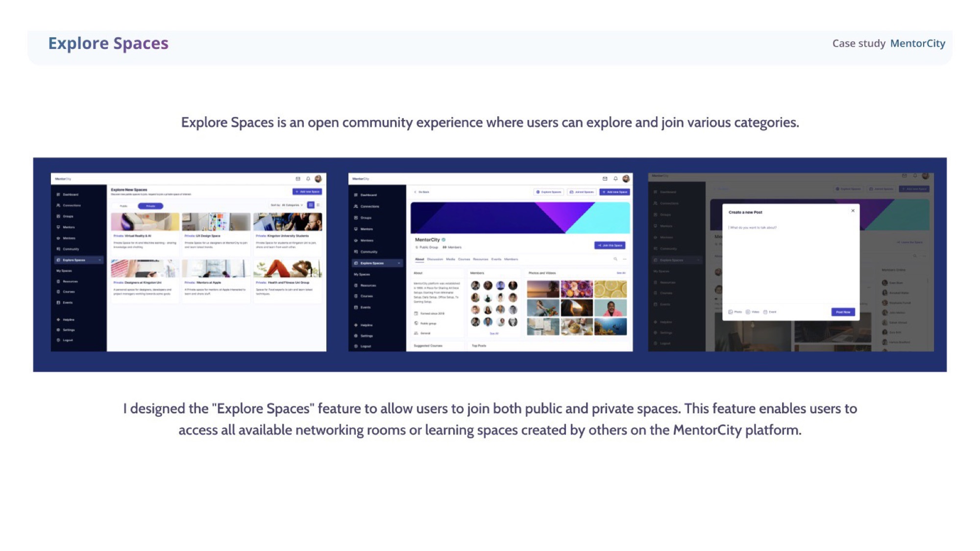Open Sort by All Categories dropdown
The width and height of the screenshot is (980, 551).
coord(287,205)
